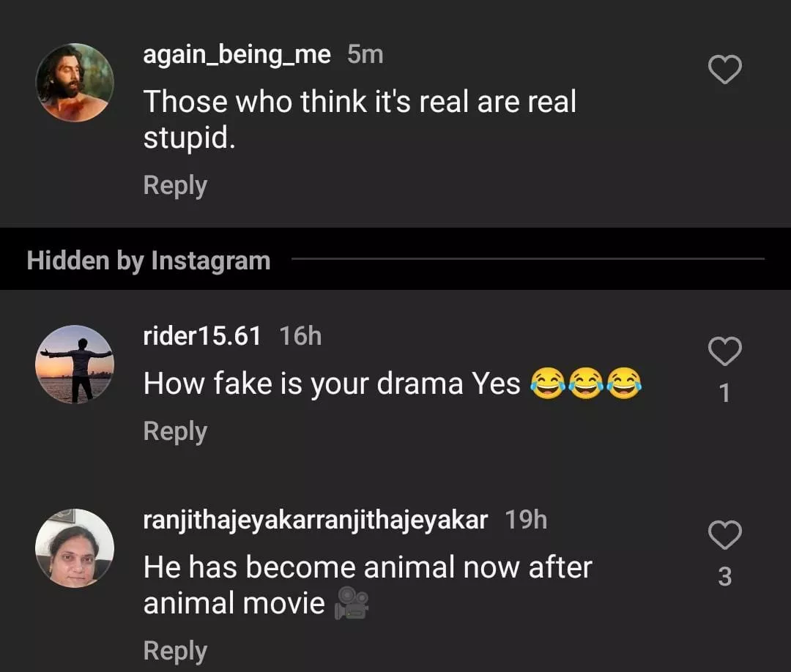View the like count on rider15.61's comment
Screen dimensions: 791x672
(725, 394)
